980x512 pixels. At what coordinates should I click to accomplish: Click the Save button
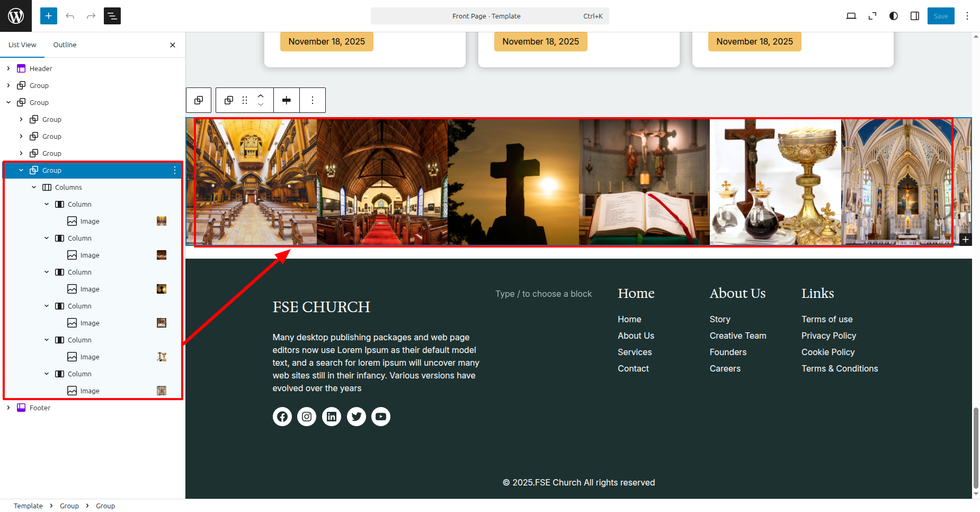coord(941,16)
